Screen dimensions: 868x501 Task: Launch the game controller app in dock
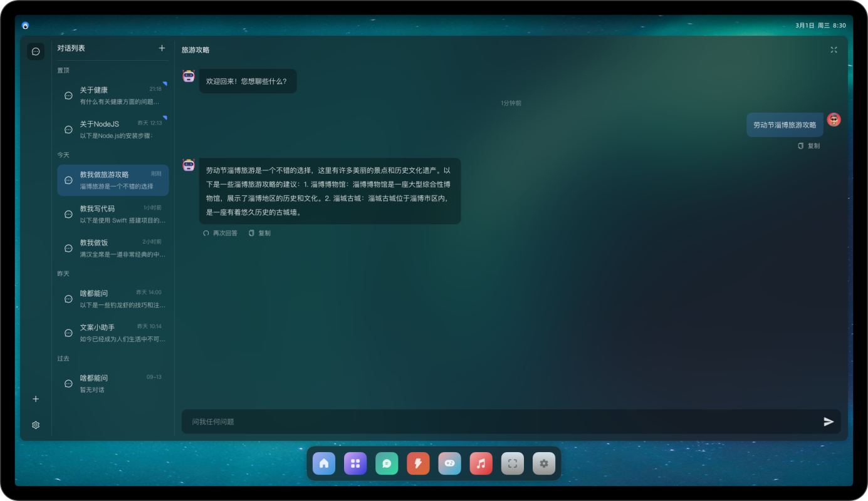(449, 463)
